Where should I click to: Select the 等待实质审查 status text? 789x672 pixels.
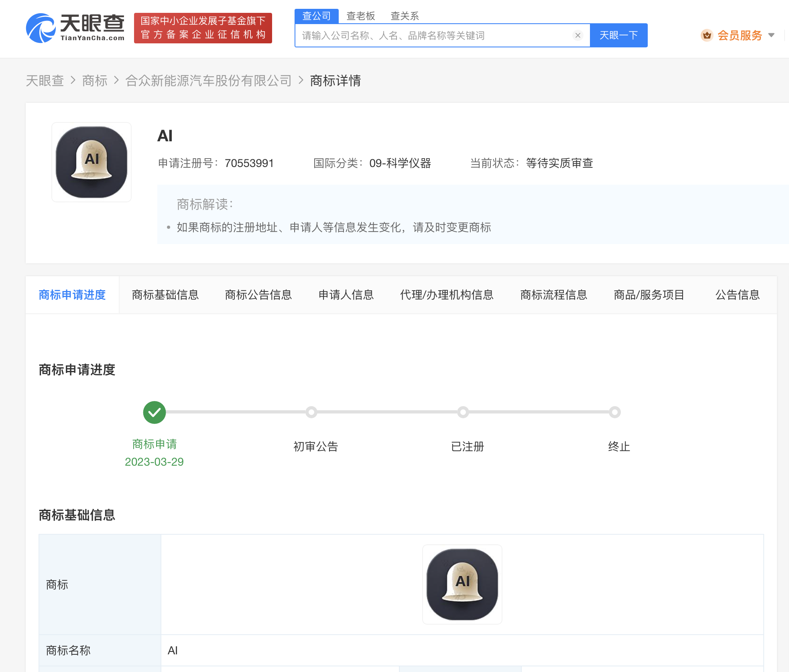[x=559, y=163]
